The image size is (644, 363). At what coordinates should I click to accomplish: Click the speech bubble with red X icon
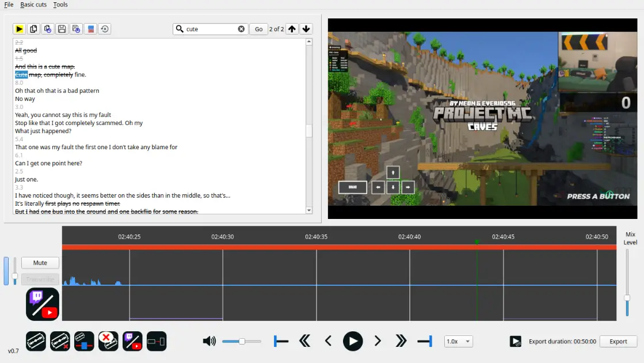coord(108,341)
